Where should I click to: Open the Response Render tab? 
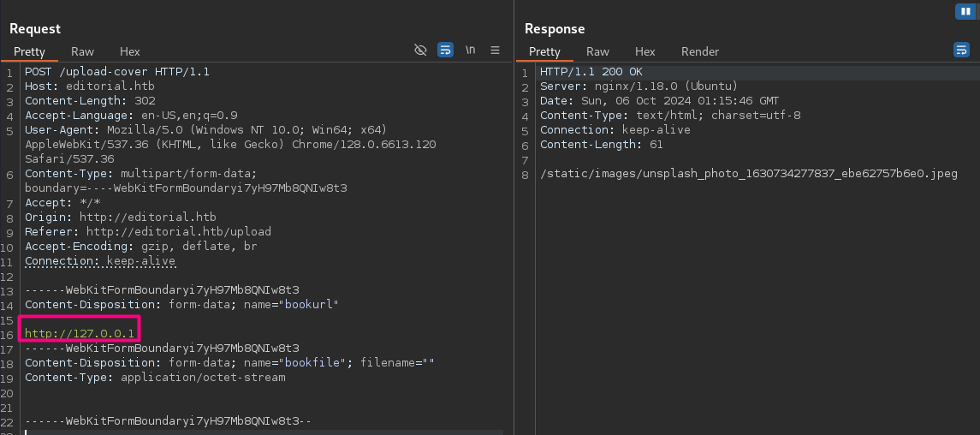700,52
